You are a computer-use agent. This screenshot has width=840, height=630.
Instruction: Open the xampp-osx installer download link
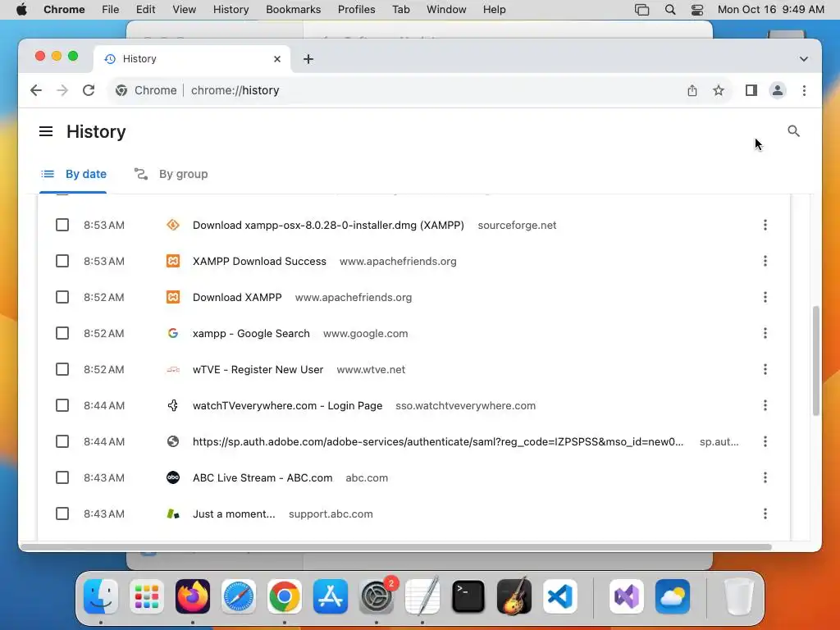(328, 225)
